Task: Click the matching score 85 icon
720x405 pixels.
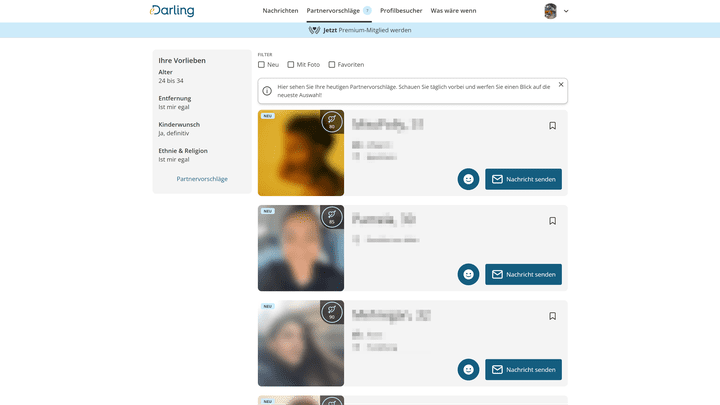Action: [x=332, y=217]
